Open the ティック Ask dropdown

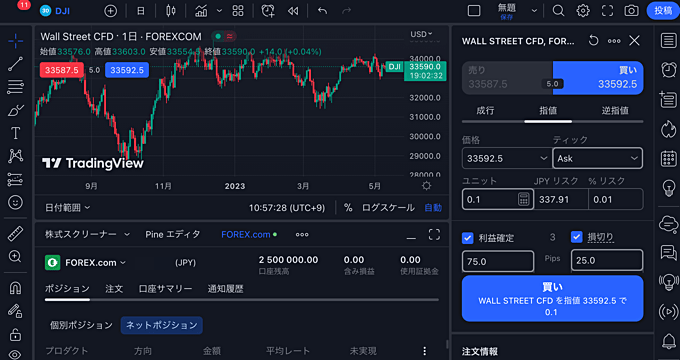[x=598, y=158]
